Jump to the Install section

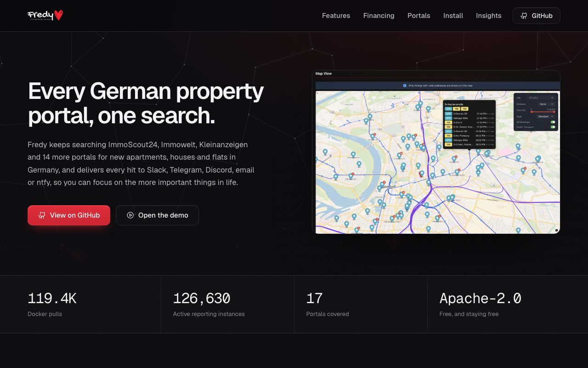tap(453, 16)
